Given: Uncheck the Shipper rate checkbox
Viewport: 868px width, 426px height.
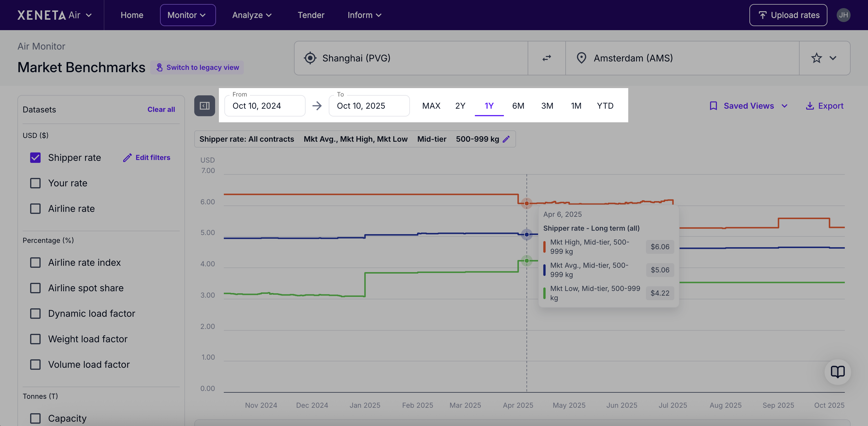Looking at the screenshot, I should tap(35, 158).
